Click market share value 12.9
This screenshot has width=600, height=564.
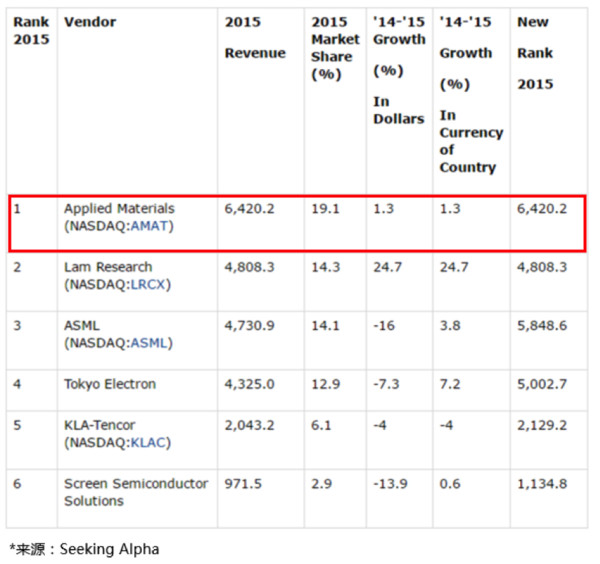click(x=325, y=384)
